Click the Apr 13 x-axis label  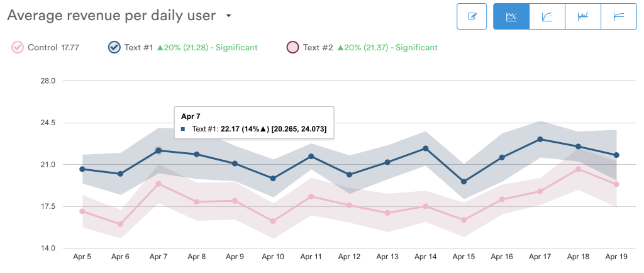pos(387,257)
